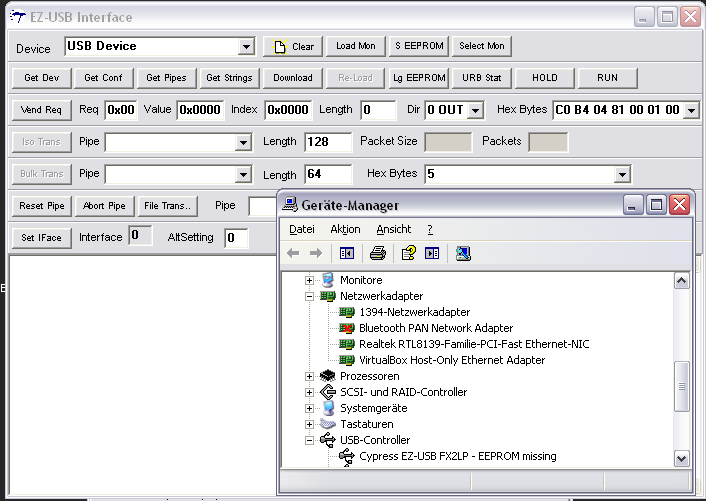Open Iso Trans Pipe dropdown
This screenshot has height=501, width=706.
coord(243,143)
